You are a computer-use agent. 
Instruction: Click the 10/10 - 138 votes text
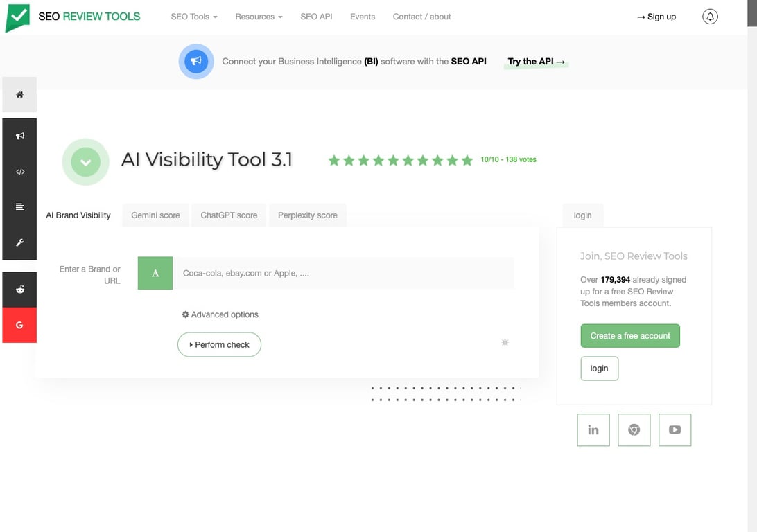click(508, 159)
